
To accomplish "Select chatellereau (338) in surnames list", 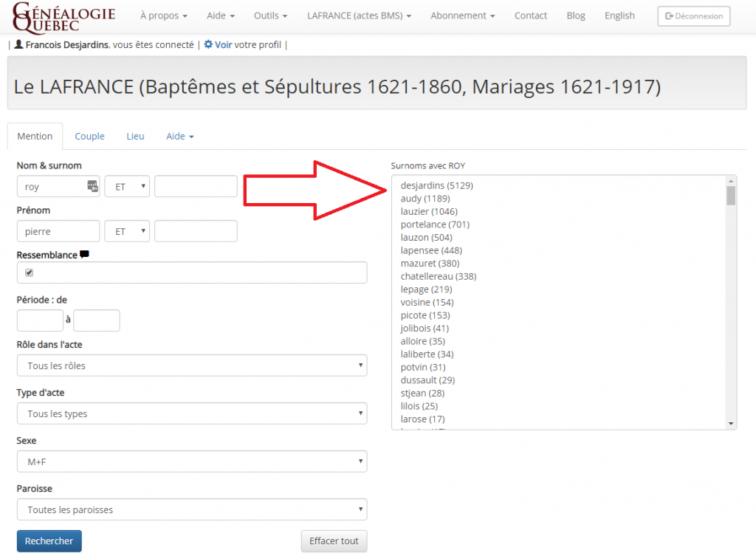I will coord(439,277).
